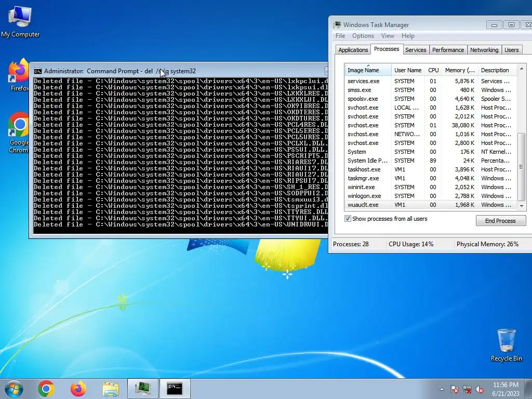Screen dimensions: 532x399
Task: Click Physical Memory: 26% status entry
Action: tap(487, 244)
